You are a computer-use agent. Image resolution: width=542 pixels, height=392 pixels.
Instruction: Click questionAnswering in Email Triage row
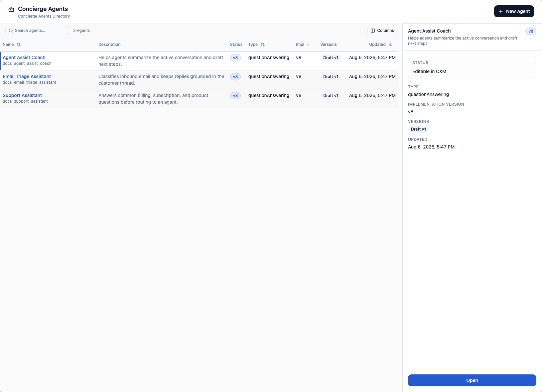coord(269,76)
